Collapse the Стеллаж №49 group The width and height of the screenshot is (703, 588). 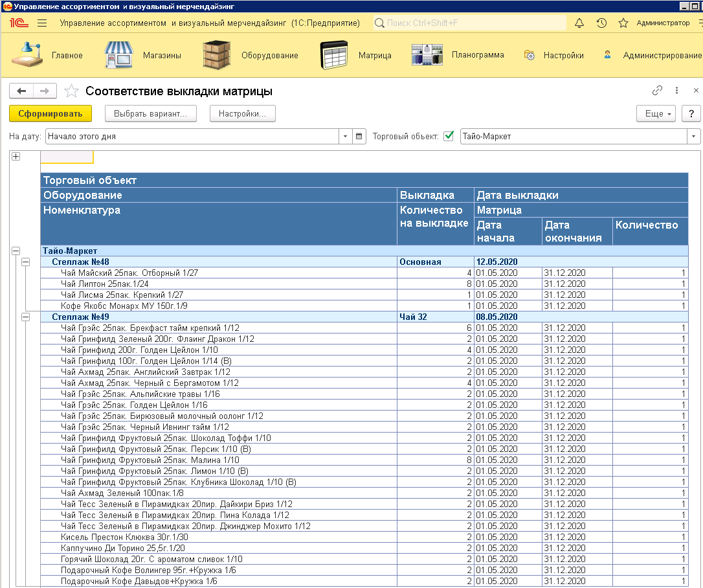[x=26, y=317]
